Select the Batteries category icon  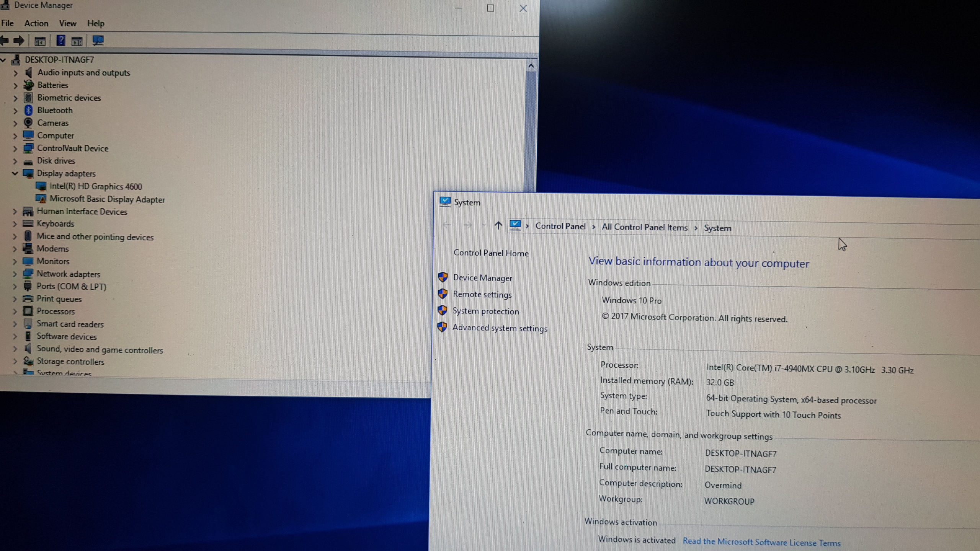pos(28,85)
